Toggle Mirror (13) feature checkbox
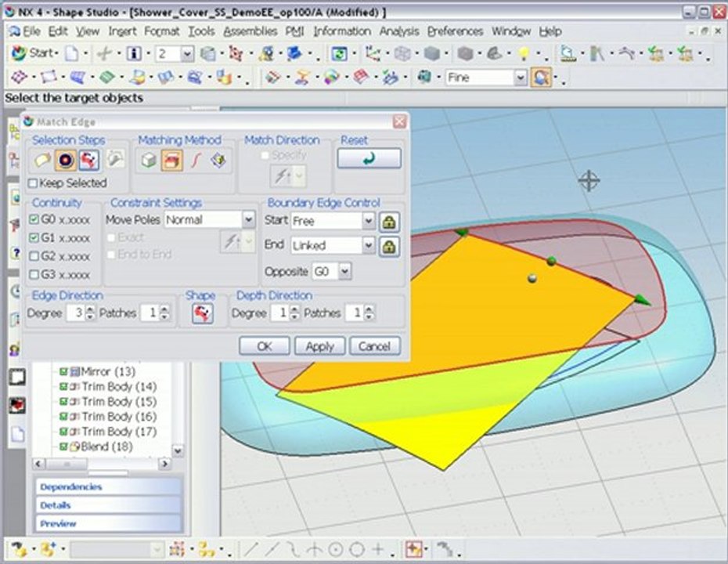This screenshot has width=728, height=564. click(63, 371)
